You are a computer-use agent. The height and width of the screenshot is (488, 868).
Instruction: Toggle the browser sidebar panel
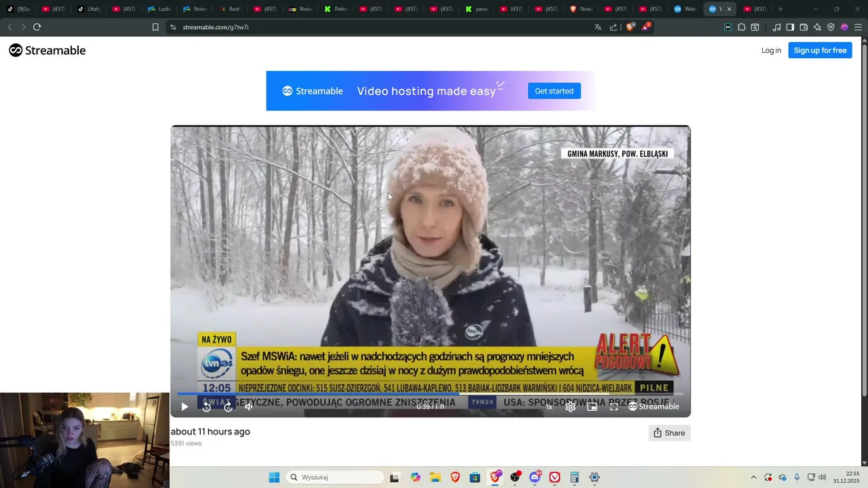pyautogui.click(x=790, y=27)
